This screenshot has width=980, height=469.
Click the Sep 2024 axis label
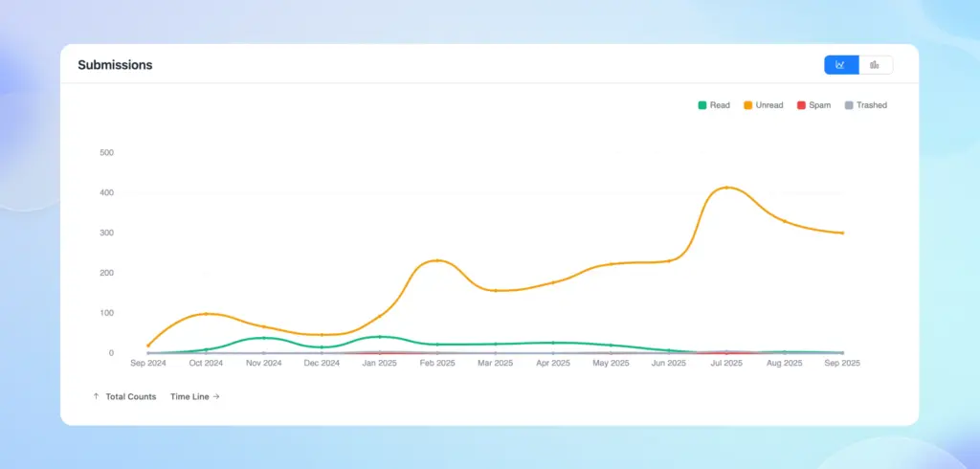(148, 364)
